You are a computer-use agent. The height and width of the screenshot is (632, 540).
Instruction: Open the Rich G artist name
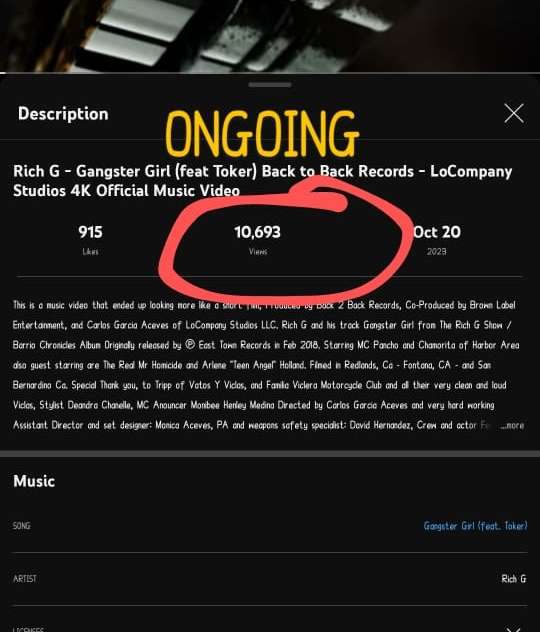point(514,579)
